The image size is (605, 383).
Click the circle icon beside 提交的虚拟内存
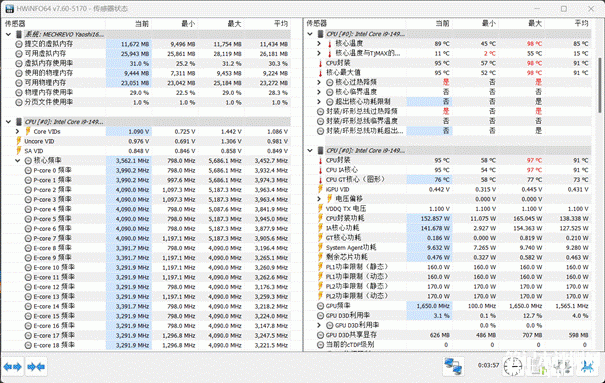pos(19,44)
